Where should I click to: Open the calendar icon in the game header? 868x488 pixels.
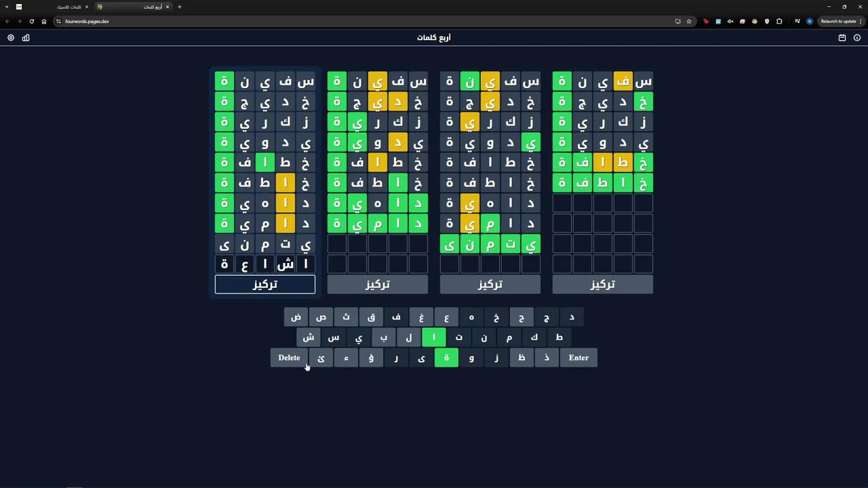tap(842, 38)
